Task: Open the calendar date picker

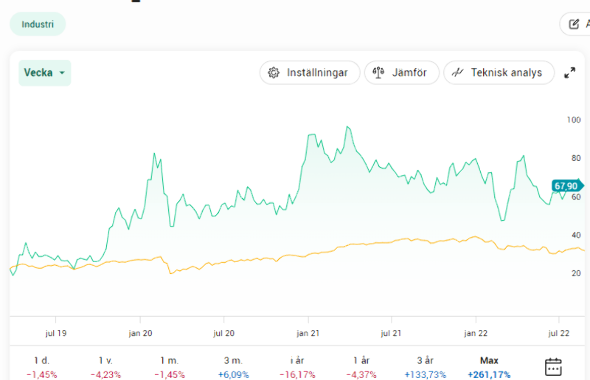Action: (x=553, y=367)
